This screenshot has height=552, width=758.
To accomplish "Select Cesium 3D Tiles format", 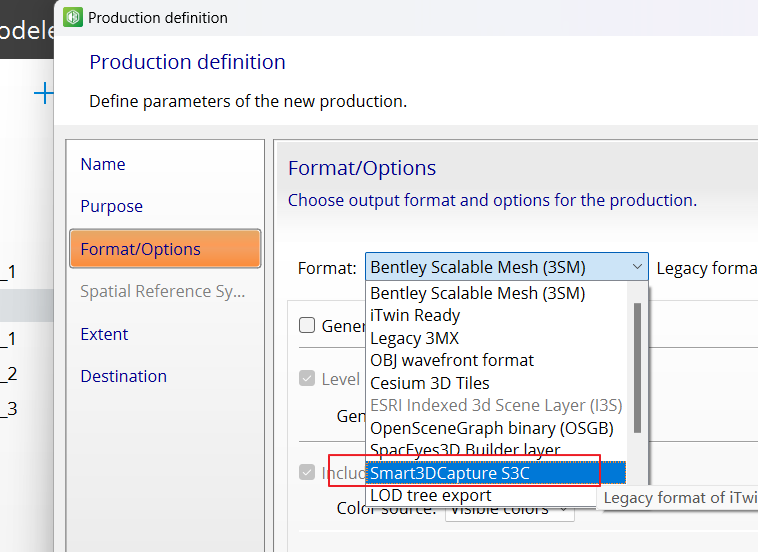I will click(x=430, y=383).
